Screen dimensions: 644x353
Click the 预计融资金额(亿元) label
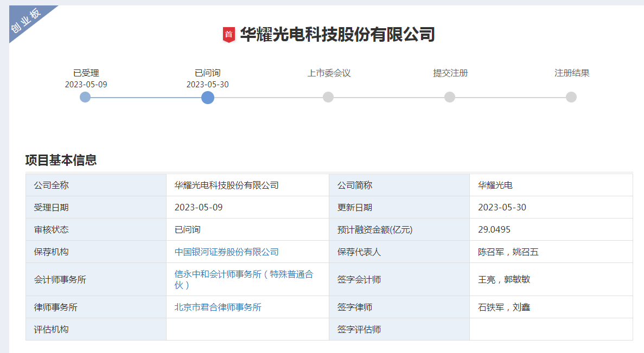[375, 230]
